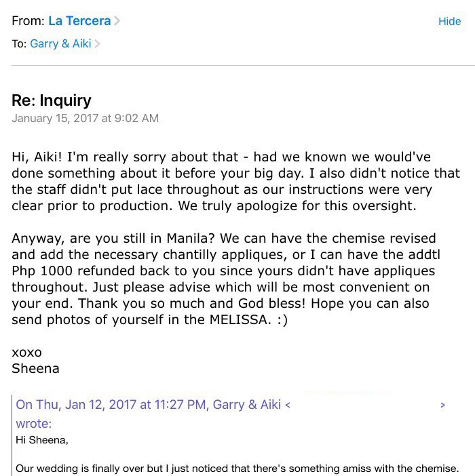
Task: Click the quoted line about the wedding
Action: pyautogui.click(x=237, y=468)
